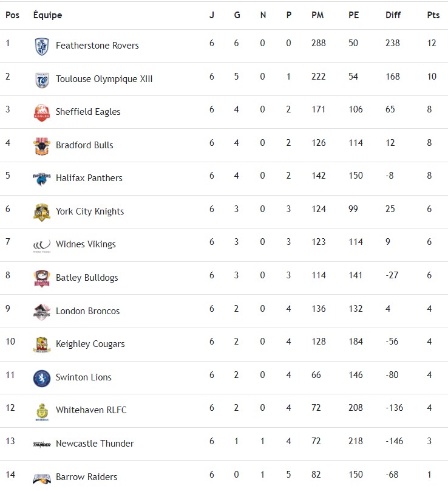448x491 pixels.
Task: Select the Widnes Vikings logo
Action: (x=41, y=245)
